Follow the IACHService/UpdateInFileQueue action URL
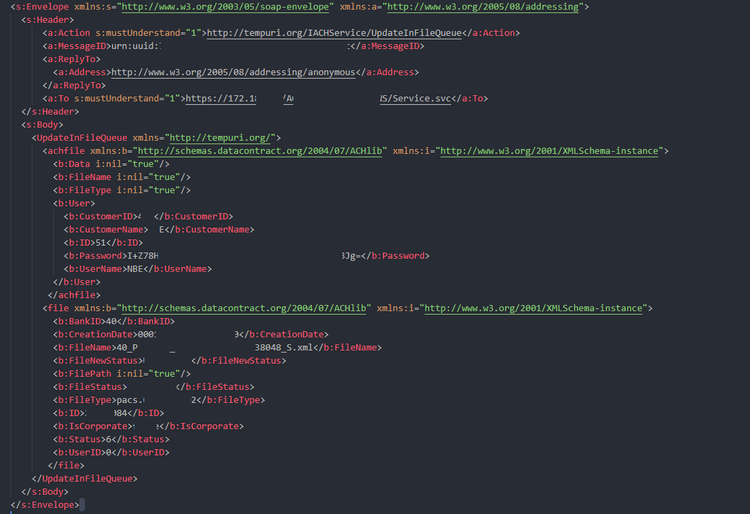This screenshot has width=750, height=514. (334, 33)
